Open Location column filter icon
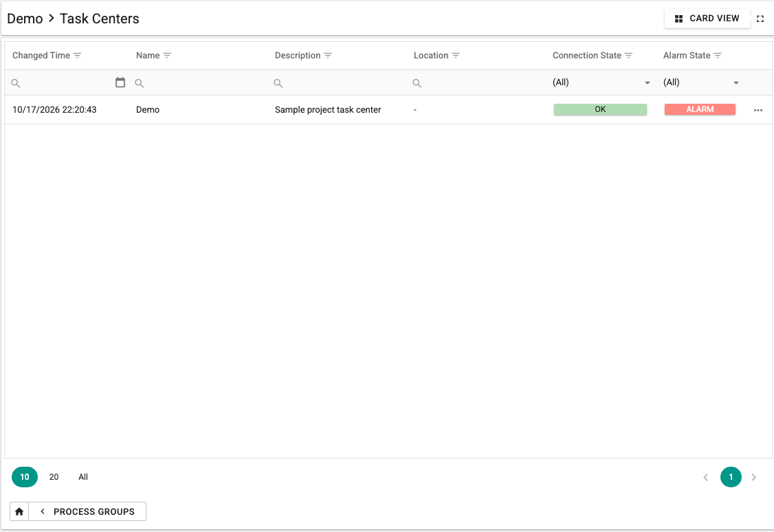 (456, 56)
